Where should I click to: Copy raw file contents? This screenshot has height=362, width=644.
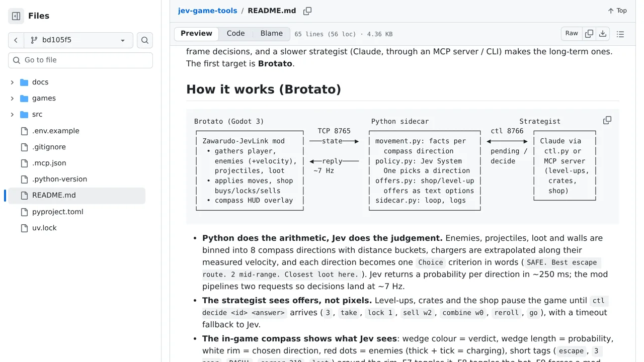[x=589, y=34]
